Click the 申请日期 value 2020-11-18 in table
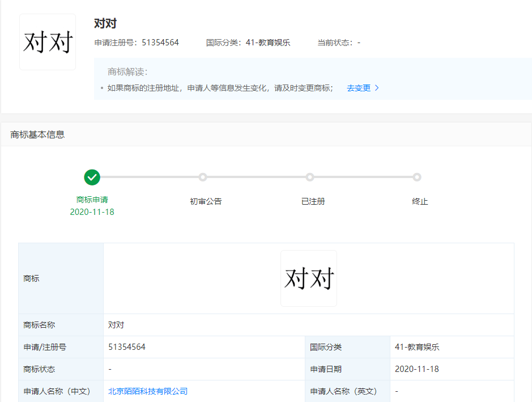 417,369
